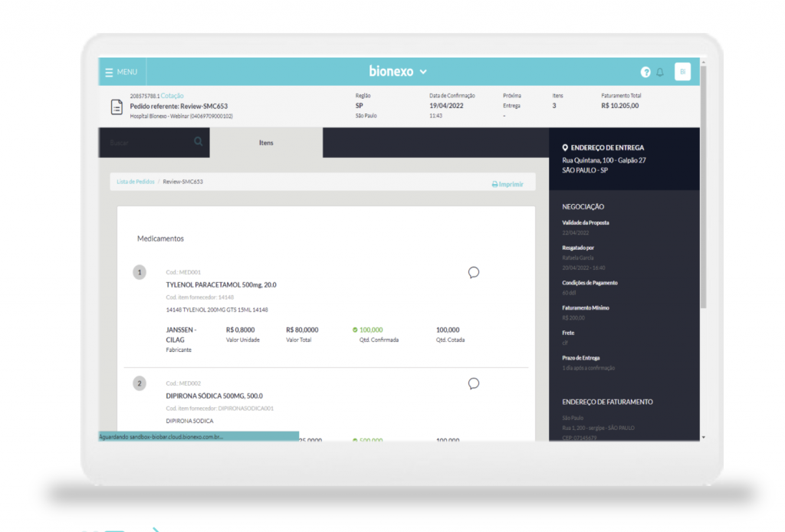
Task: Click the bionexo logo text
Action: (x=391, y=71)
